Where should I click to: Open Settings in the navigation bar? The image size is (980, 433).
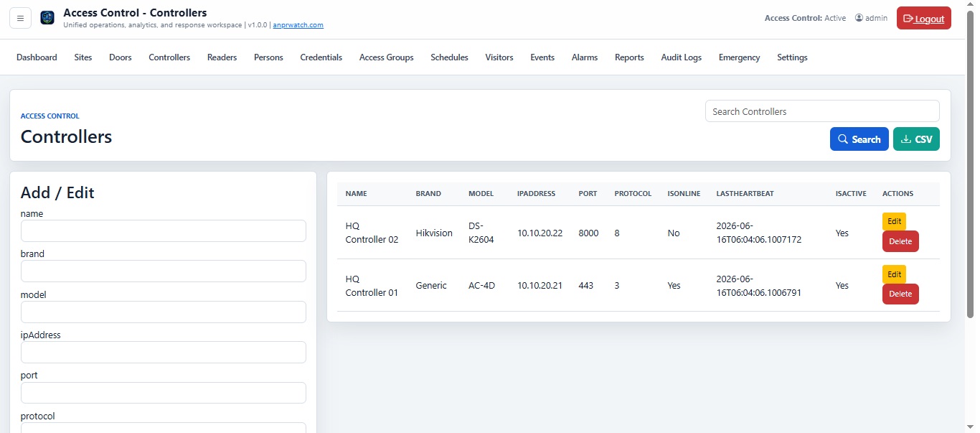coord(792,57)
